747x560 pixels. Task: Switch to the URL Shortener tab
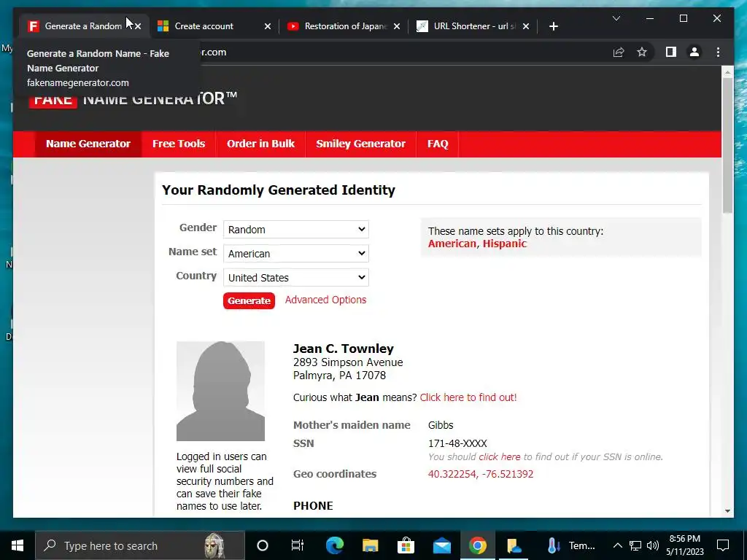point(474,26)
